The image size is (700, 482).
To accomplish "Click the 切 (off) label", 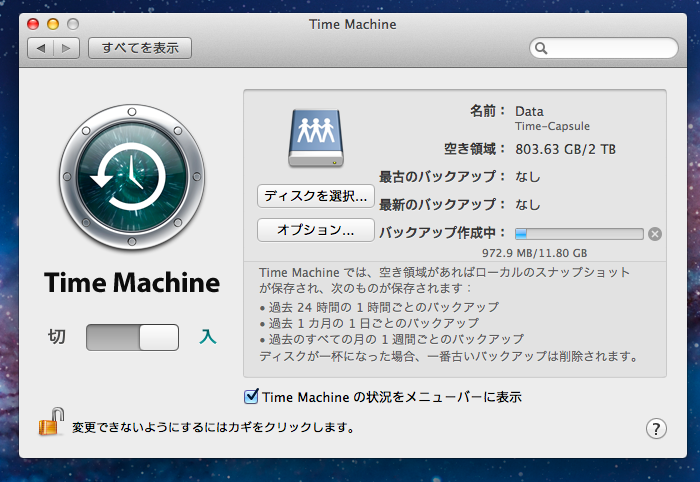I will click(x=57, y=337).
